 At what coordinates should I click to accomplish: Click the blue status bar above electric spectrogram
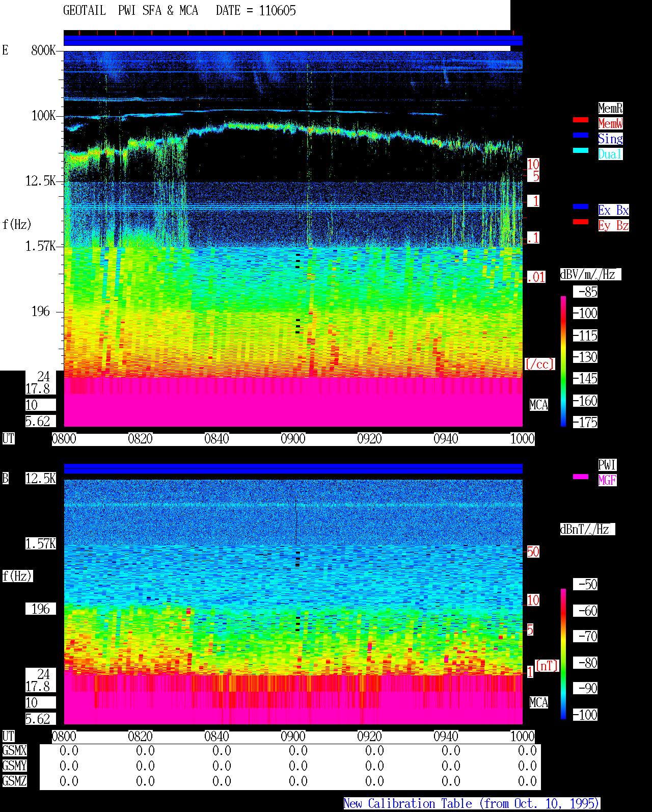tap(293, 41)
